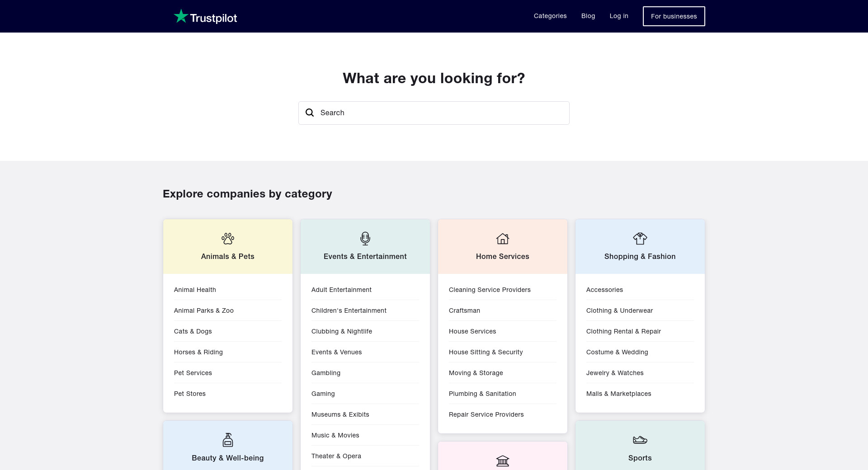
Task: Select Log in from the header
Action: coord(619,16)
